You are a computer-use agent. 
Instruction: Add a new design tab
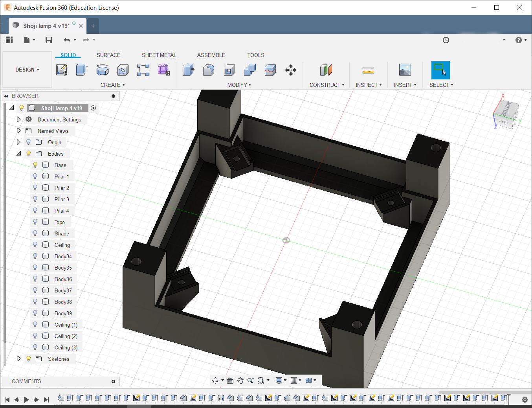tap(93, 26)
